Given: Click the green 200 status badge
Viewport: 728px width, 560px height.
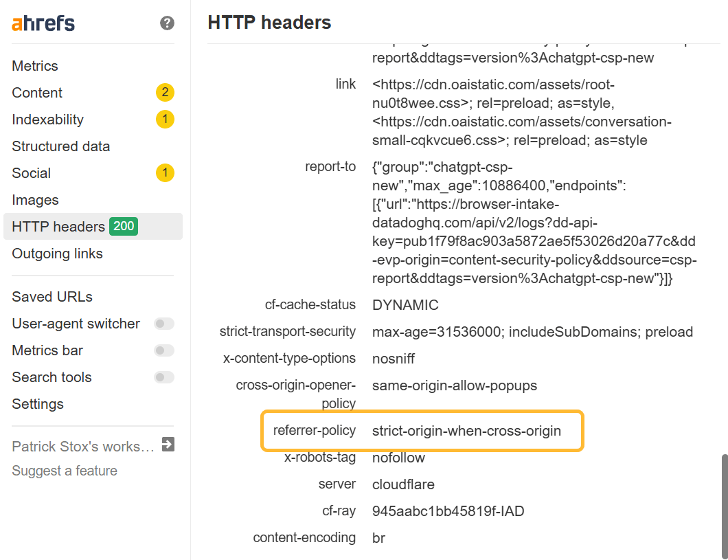Looking at the screenshot, I should click(x=123, y=226).
